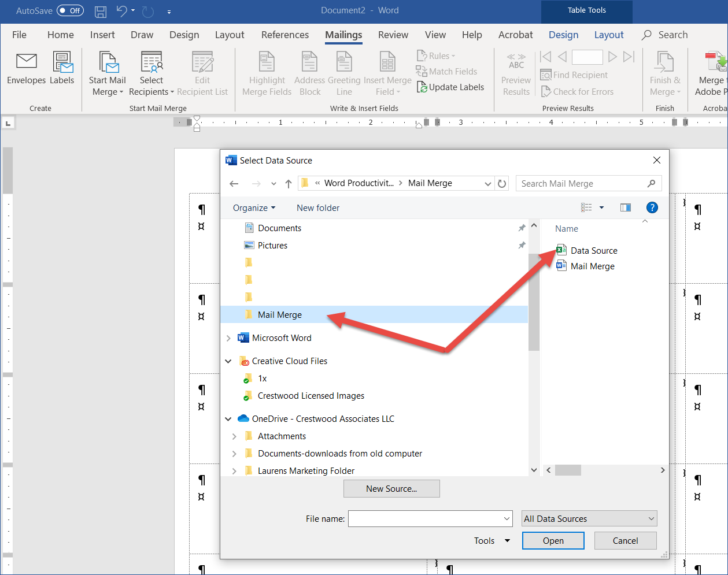This screenshot has height=575, width=728.
Task: Select the Documents quick access item
Action: (279, 228)
